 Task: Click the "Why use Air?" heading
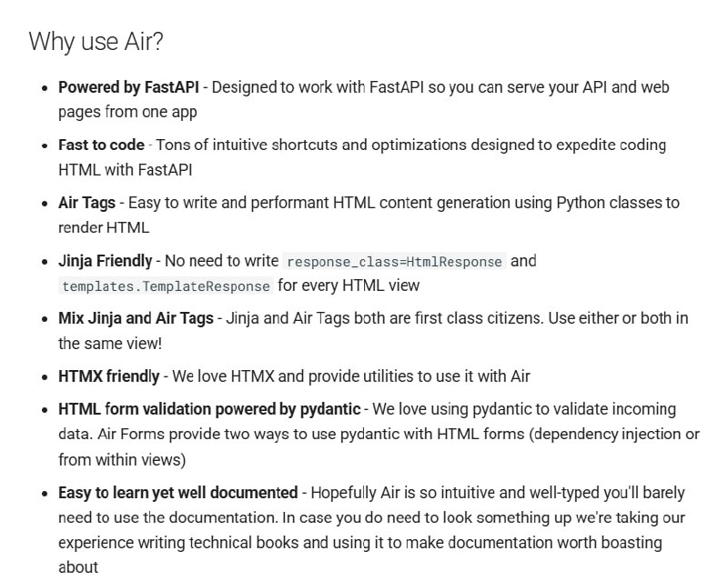click(x=96, y=42)
